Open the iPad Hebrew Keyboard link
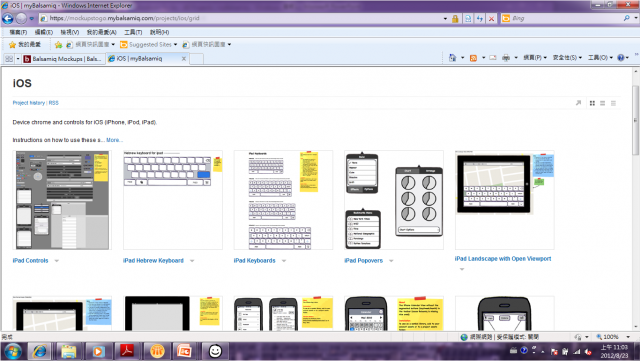 (153, 261)
